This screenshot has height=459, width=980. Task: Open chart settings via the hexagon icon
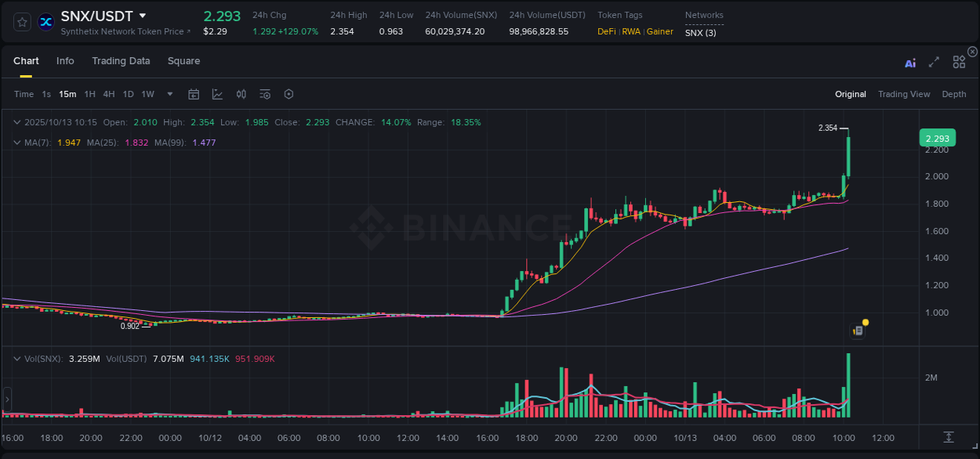click(289, 94)
